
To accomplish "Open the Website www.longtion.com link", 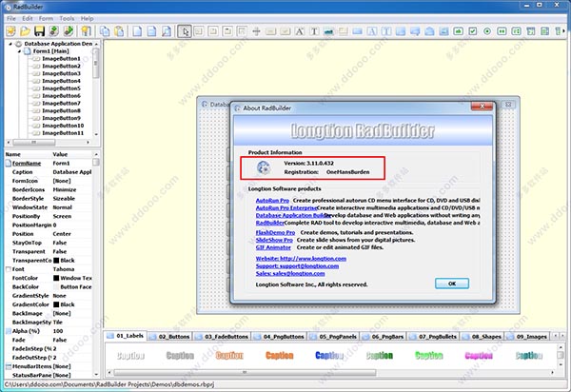I will [301, 259].
